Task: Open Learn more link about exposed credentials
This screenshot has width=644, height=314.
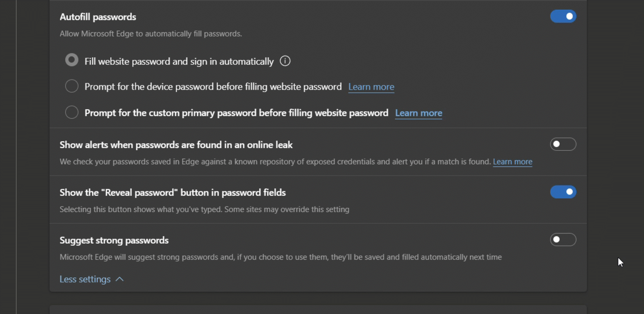Action: click(512, 162)
